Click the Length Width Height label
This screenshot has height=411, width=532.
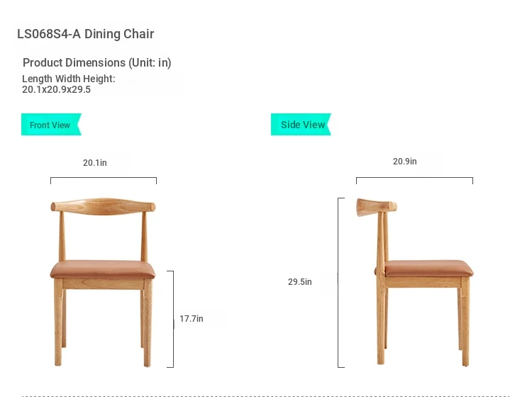(68, 79)
